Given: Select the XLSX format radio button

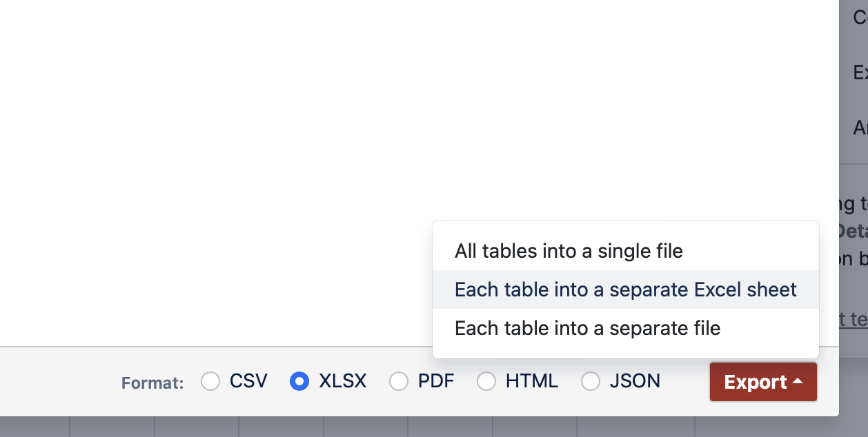Looking at the screenshot, I should click(x=299, y=381).
